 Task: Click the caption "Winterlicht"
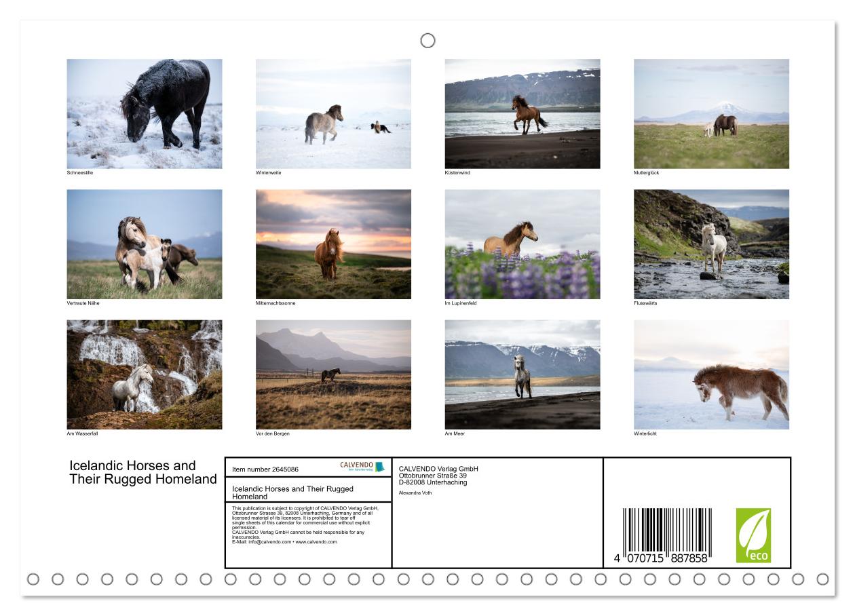click(x=645, y=434)
